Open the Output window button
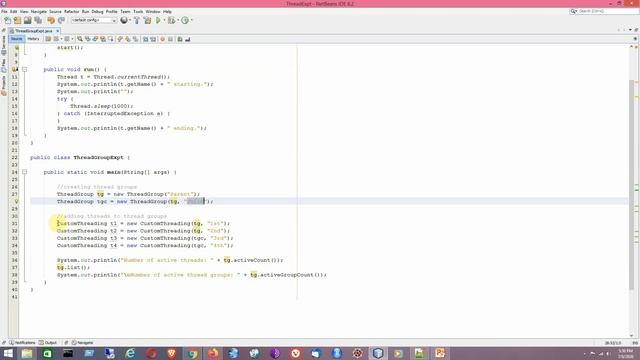 tap(48, 343)
